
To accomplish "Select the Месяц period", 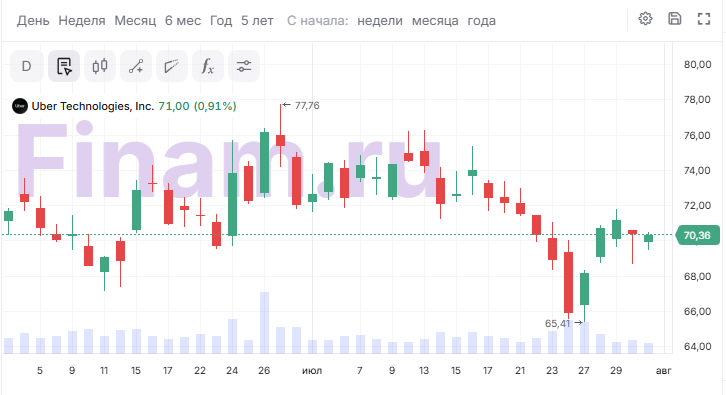I will pyautogui.click(x=135, y=21).
